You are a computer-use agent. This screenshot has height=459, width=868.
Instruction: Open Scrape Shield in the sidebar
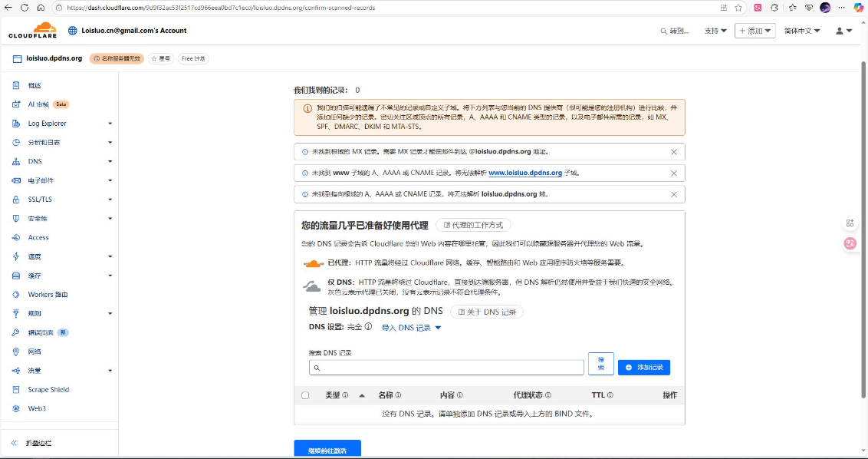(x=48, y=389)
